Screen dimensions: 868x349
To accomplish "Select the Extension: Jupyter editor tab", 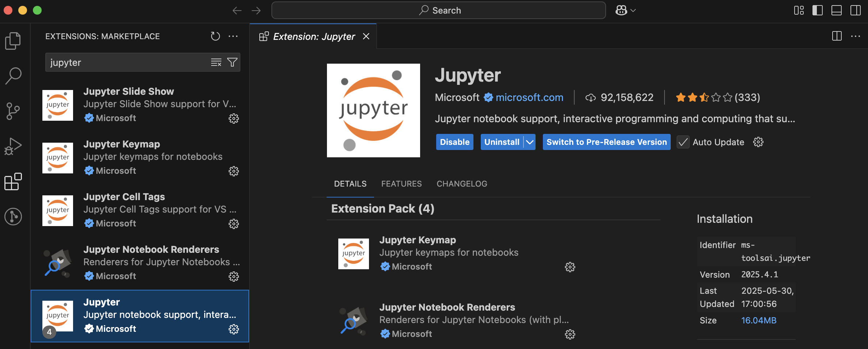I will tap(313, 37).
